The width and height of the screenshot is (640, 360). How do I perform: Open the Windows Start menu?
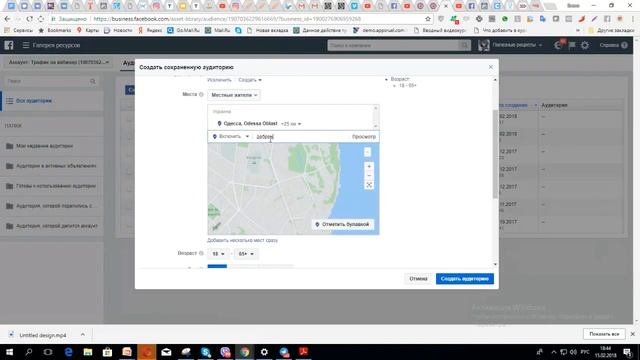[x=9, y=352]
